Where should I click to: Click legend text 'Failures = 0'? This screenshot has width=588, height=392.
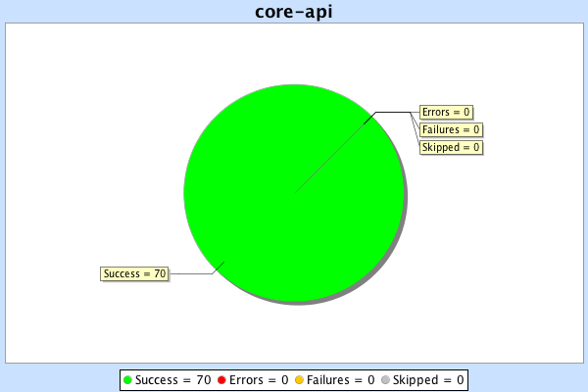click(x=340, y=380)
